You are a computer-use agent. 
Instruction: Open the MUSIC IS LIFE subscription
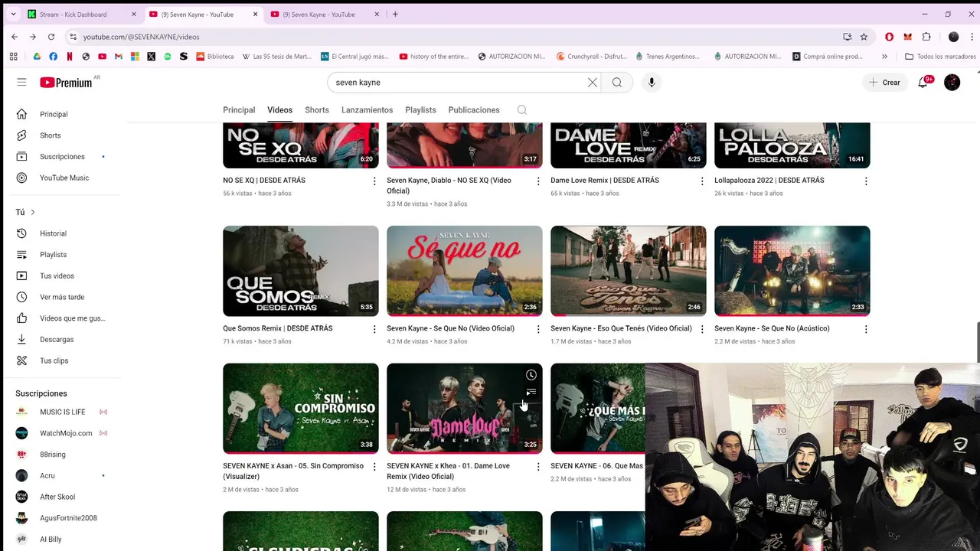click(x=61, y=412)
